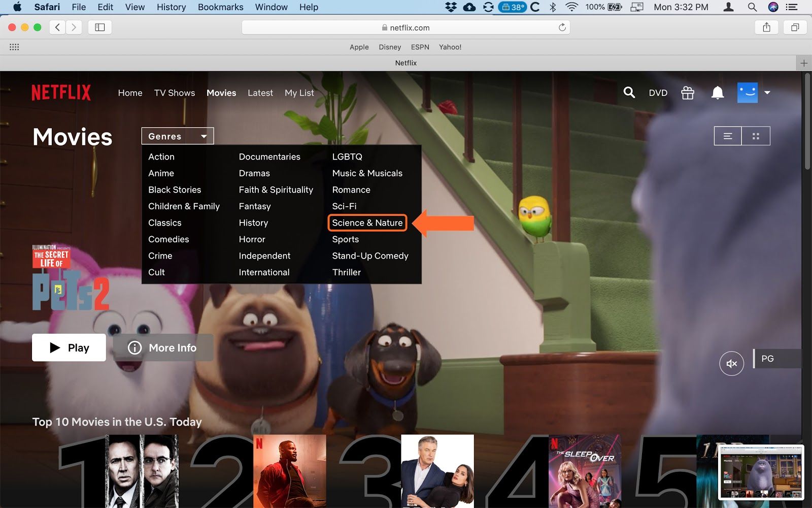Click the cloud upload menu bar icon
Viewport: 812px width, 508px height.
(x=469, y=7)
